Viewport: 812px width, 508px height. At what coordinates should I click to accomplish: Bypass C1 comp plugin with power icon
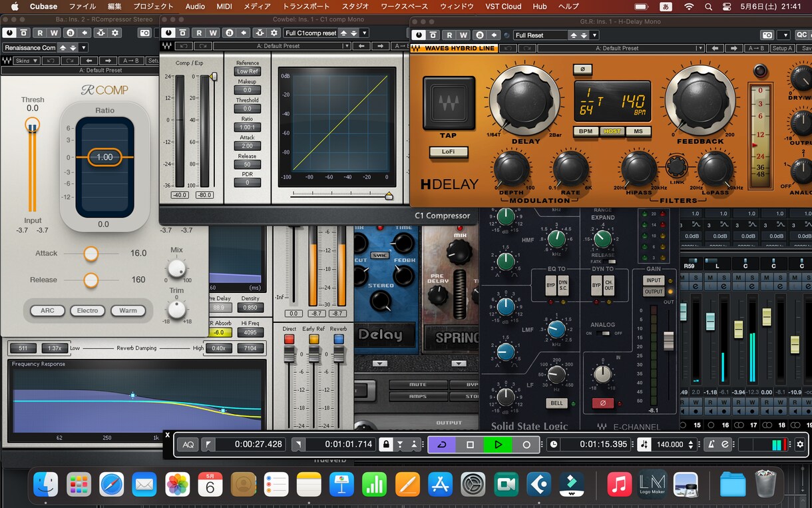[169, 33]
